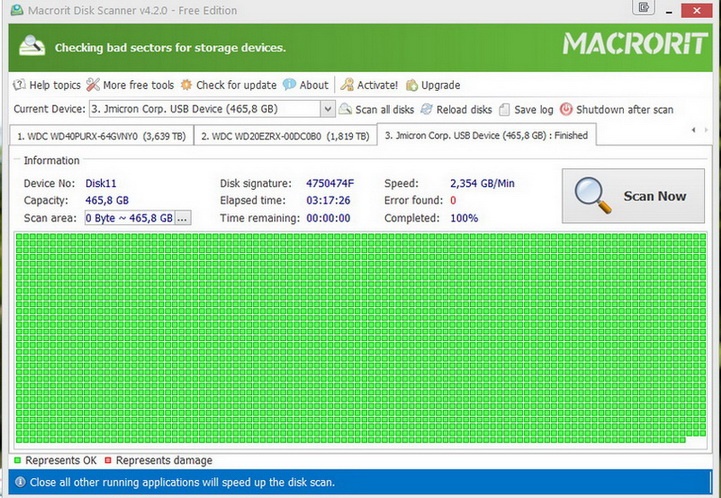Click the Elapsed time value 03:17:26

(328, 200)
